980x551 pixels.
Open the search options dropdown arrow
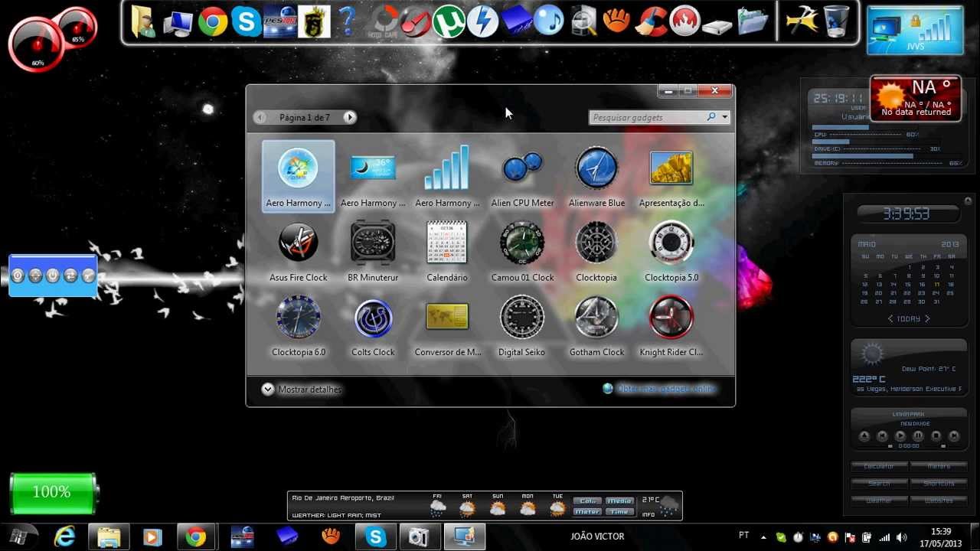click(724, 117)
